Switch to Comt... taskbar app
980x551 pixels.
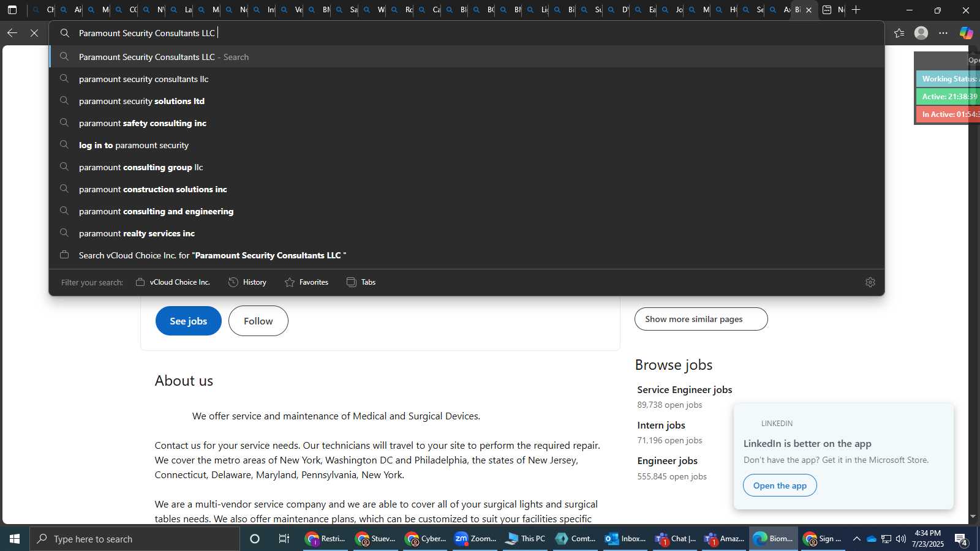pos(575,539)
